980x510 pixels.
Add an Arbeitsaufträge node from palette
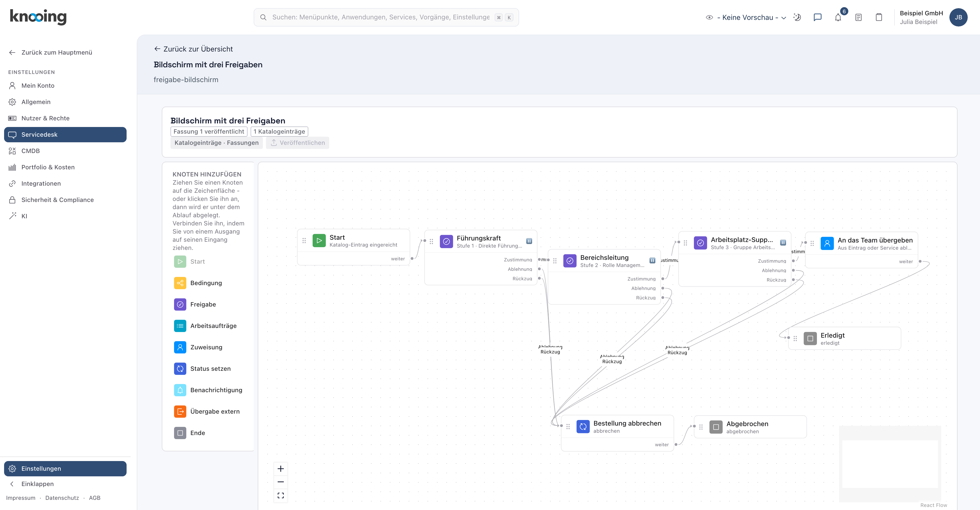tap(208, 326)
